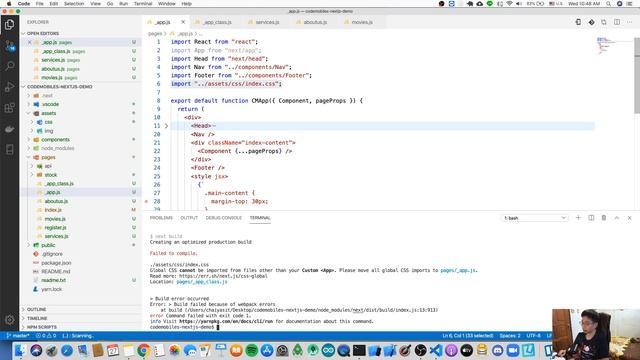This screenshot has width=640, height=360.
Task: Open the Terminal menu in menu bar
Action: click(x=143, y=4)
